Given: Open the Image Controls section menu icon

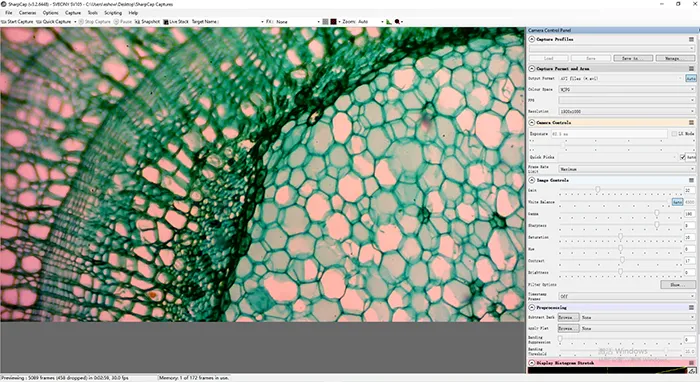Looking at the screenshot, I should click(x=691, y=180).
